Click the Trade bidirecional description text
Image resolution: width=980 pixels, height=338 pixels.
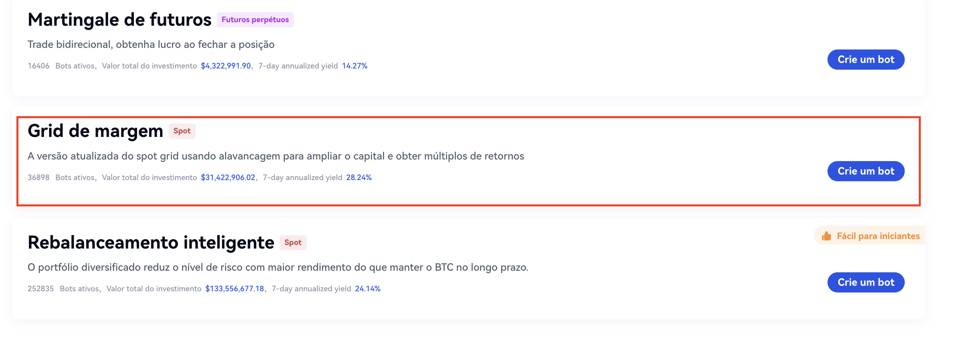pyautogui.click(x=151, y=45)
